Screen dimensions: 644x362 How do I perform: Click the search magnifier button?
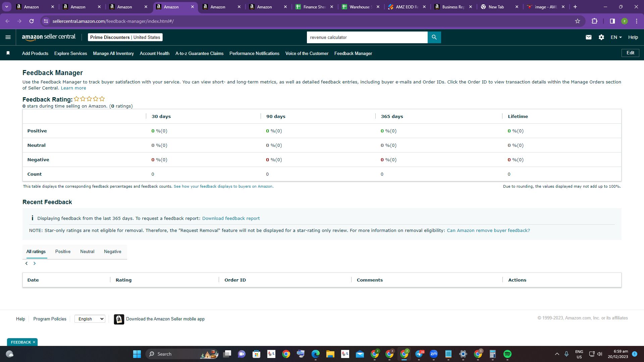[x=434, y=37]
